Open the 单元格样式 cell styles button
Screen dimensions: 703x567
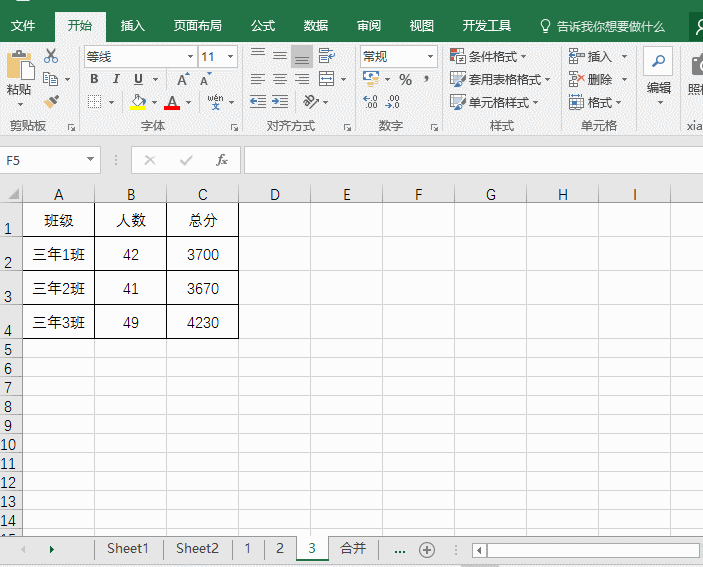tap(495, 101)
